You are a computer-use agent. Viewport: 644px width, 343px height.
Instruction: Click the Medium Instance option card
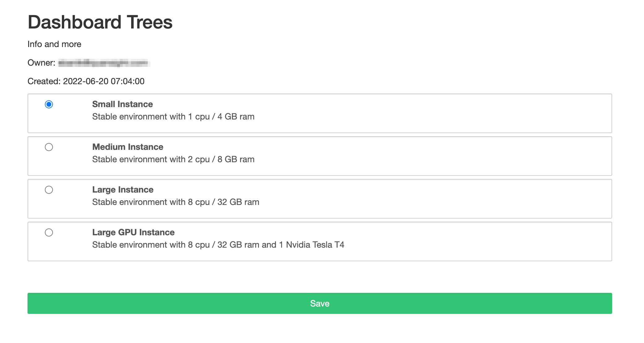point(320,156)
